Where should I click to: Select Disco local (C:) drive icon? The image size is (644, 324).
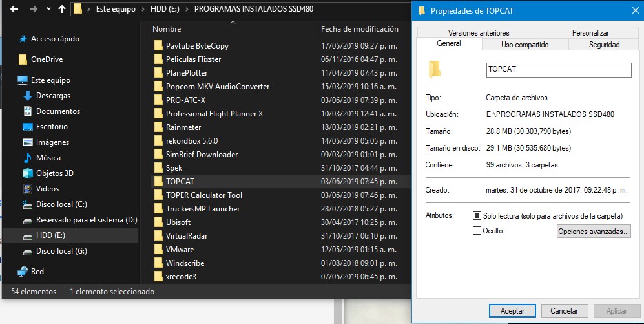pyautogui.click(x=28, y=204)
